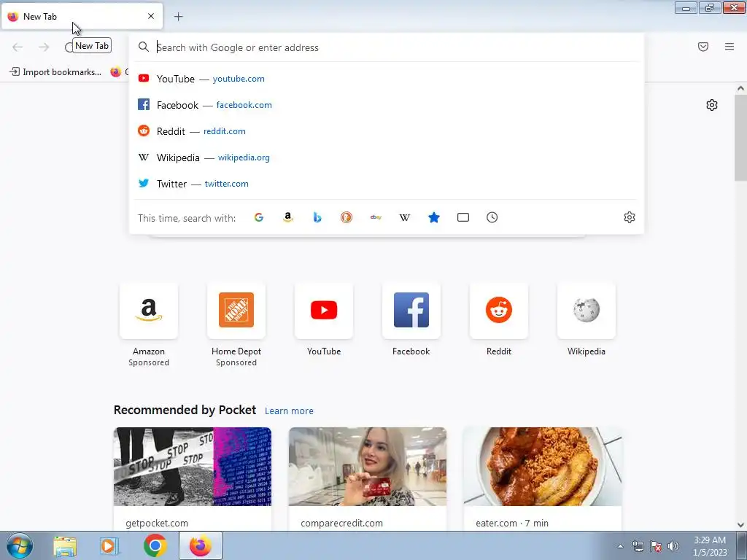Search open tabs using the tabs icon
747x560 pixels.
463,217
